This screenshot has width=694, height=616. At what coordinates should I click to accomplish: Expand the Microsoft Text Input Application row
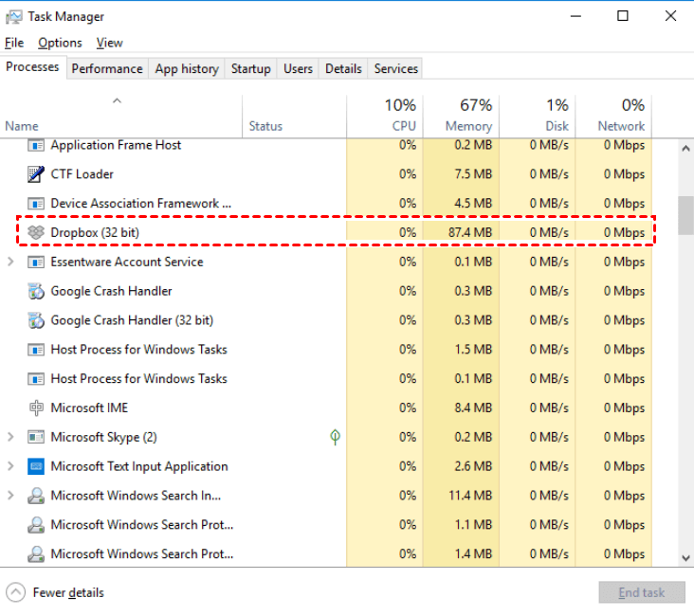10,466
